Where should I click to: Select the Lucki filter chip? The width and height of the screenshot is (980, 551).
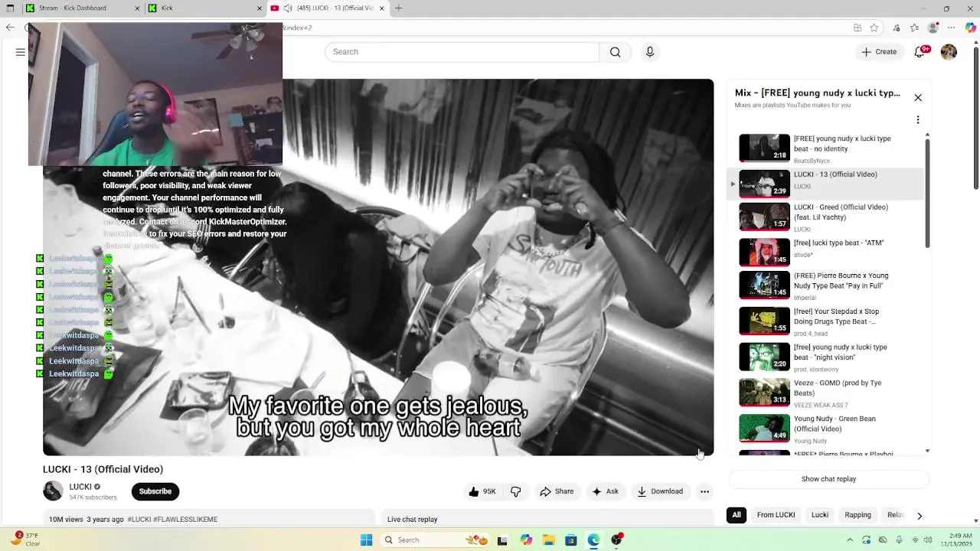pos(820,515)
